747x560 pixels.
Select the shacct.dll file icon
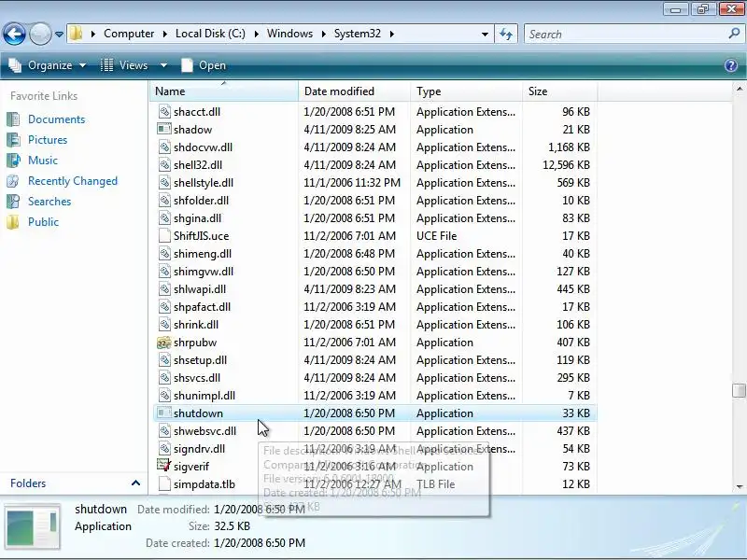(164, 111)
